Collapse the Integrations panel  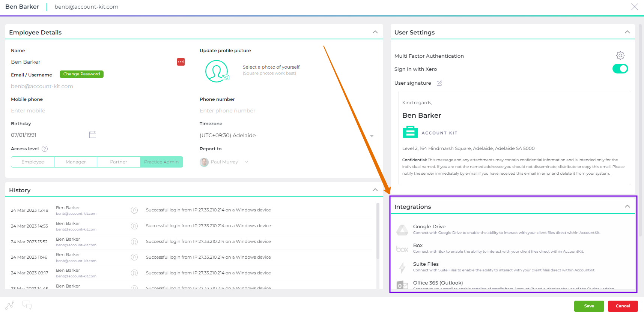[x=627, y=207]
